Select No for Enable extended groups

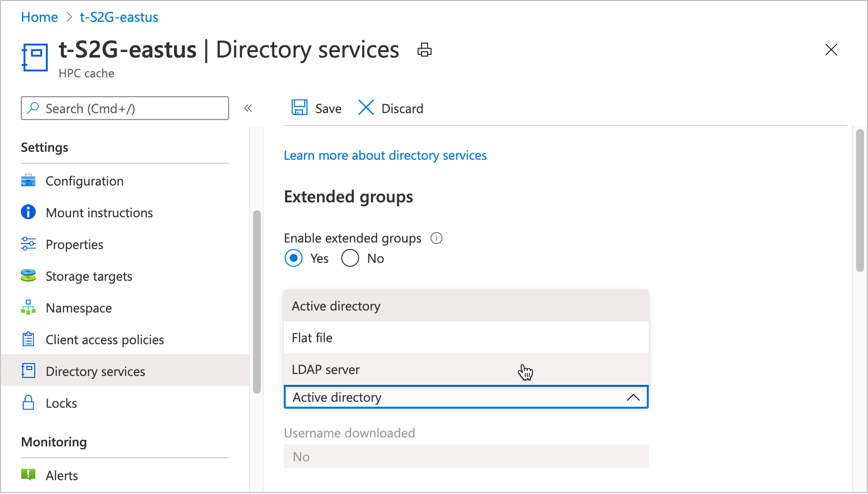coord(350,258)
